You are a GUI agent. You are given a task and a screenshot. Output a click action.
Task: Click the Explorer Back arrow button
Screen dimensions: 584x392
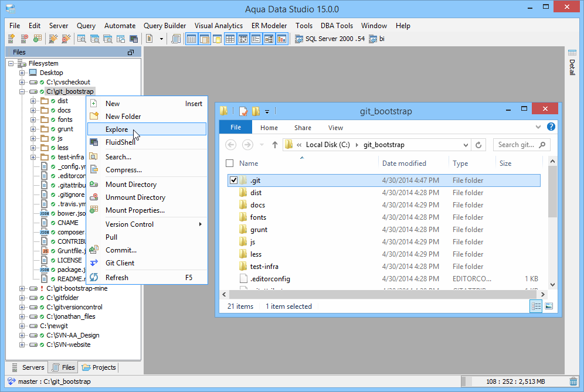click(x=231, y=145)
